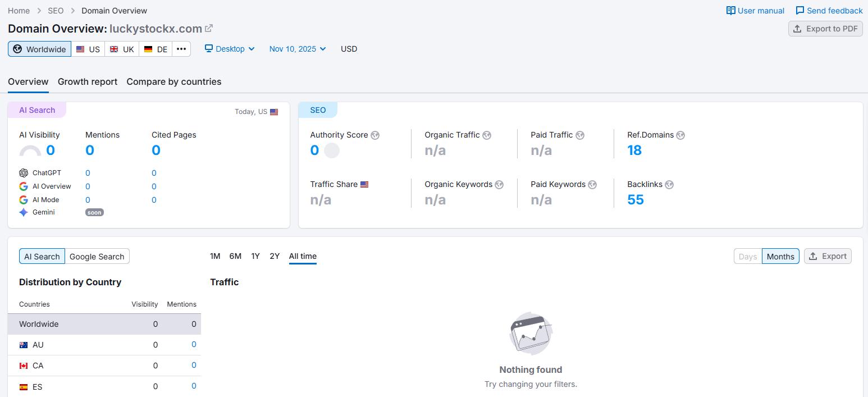Select the CA country row
Image resolution: width=868 pixels, height=397 pixels.
[x=104, y=366]
